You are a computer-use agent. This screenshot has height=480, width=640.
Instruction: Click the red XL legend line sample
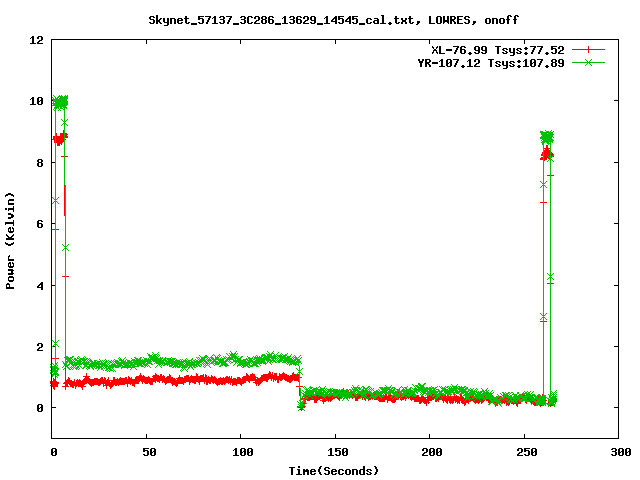[588, 50]
